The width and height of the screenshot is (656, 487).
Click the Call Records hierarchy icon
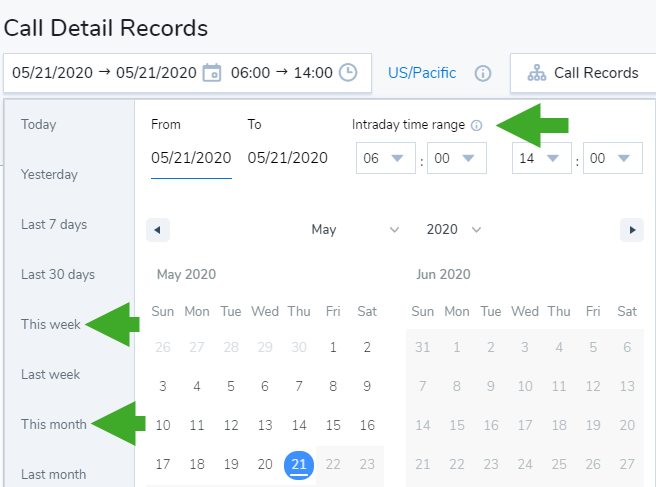[x=536, y=73]
